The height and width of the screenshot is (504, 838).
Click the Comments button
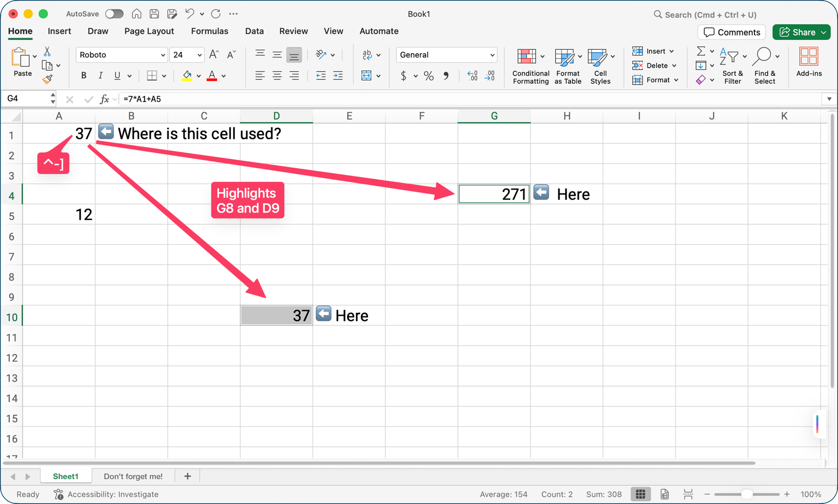[x=732, y=32]
